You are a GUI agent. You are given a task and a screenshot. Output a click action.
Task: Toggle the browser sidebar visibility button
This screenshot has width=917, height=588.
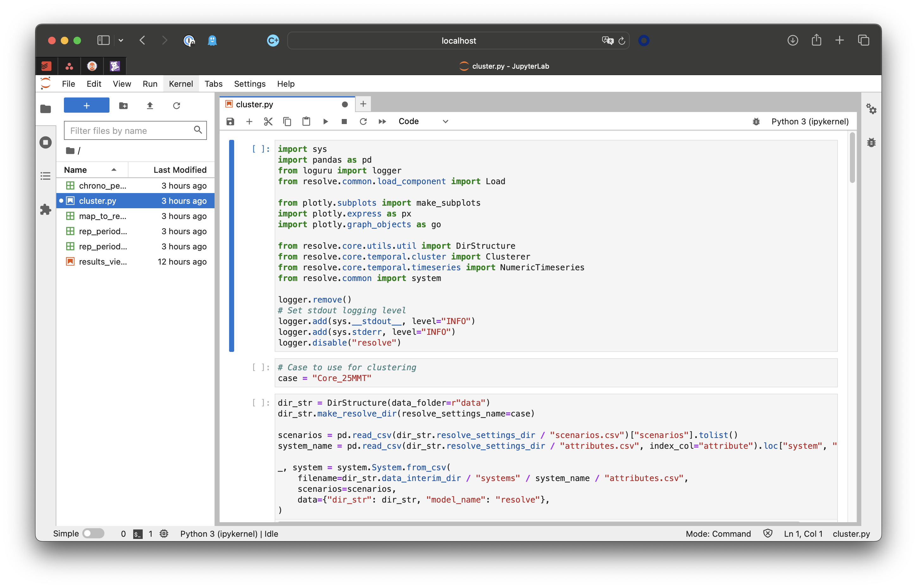coord(103,41)
